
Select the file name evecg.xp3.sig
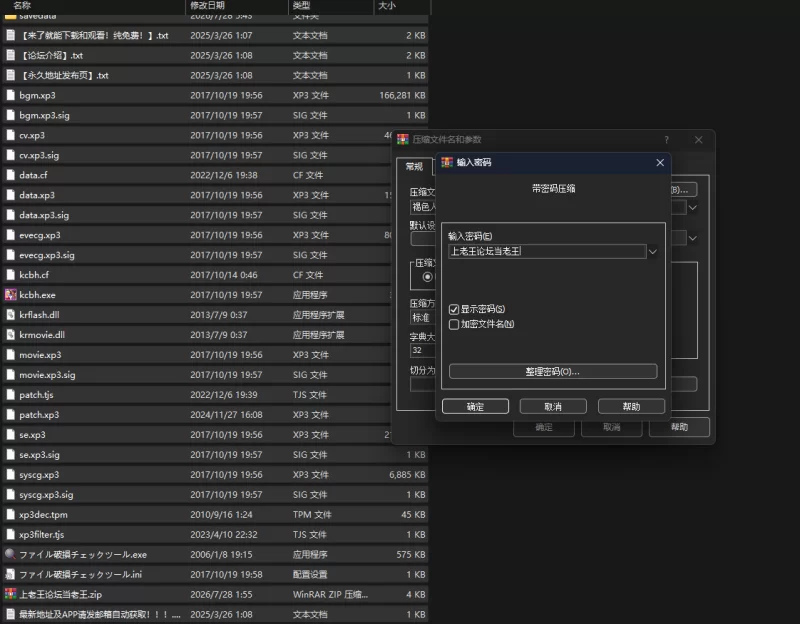47,255
